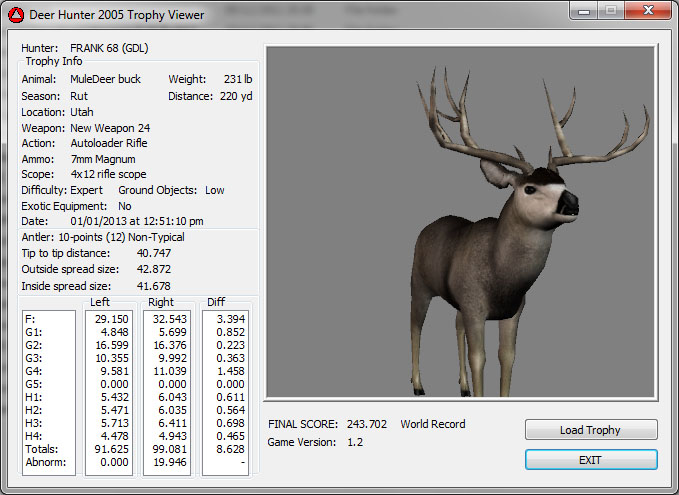Viewport: 679px width, 495px height.
Task: Maximize the Trophy Viewer window
Action: (x=612, y=12)
